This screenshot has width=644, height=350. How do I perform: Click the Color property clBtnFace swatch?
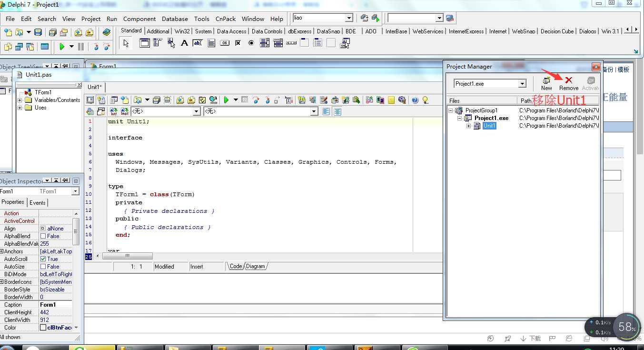coord(43,328)
